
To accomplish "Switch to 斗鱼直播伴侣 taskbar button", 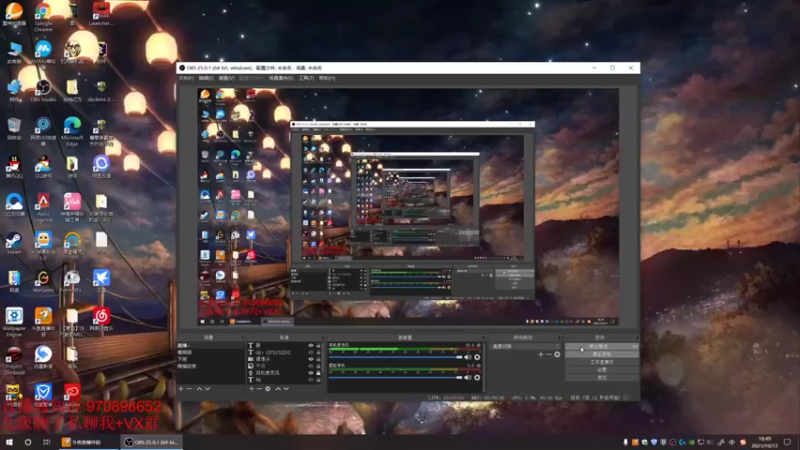I will point(89,442).
